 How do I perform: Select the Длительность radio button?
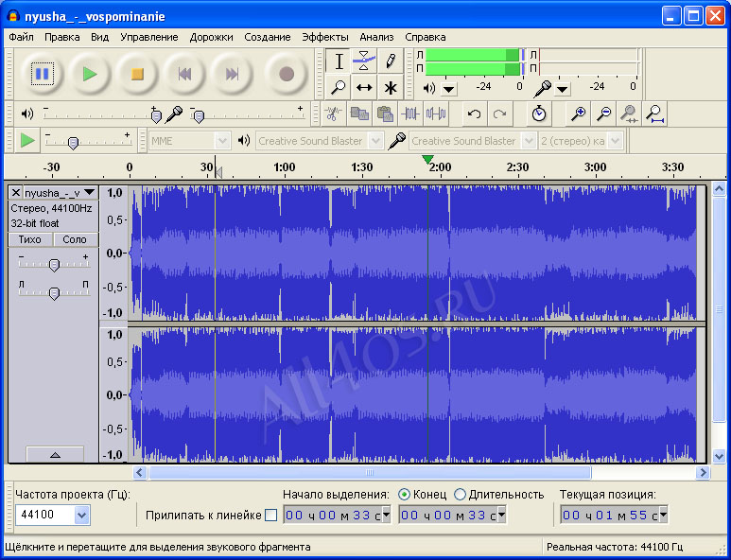460,494
